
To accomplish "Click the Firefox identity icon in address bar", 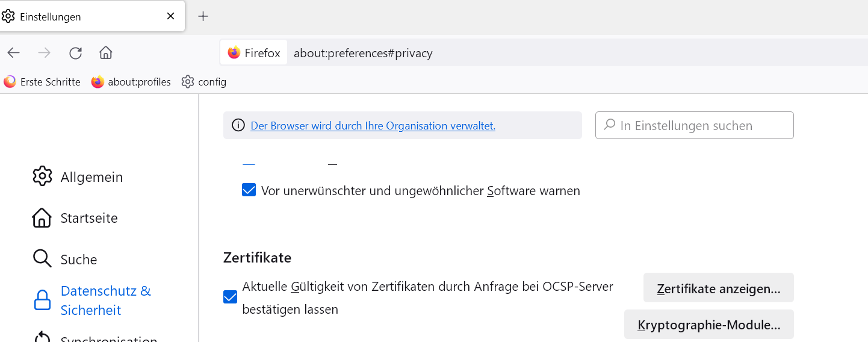I will (x=253, y=53).
